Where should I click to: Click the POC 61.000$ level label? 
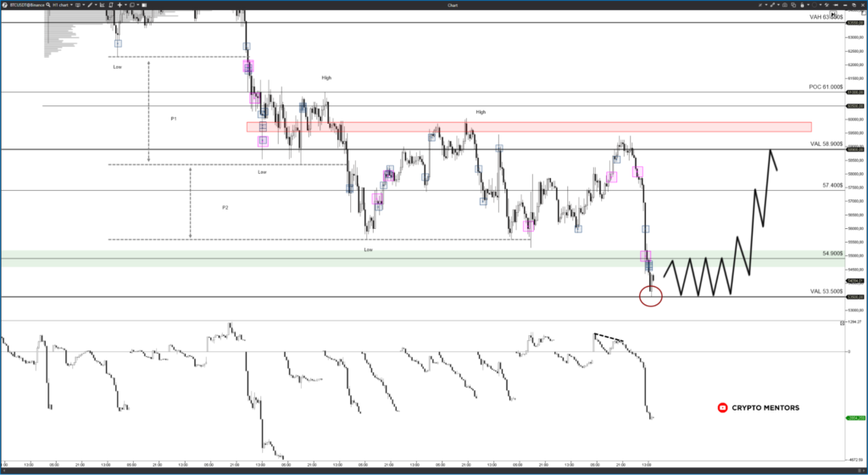pos(825,87)
